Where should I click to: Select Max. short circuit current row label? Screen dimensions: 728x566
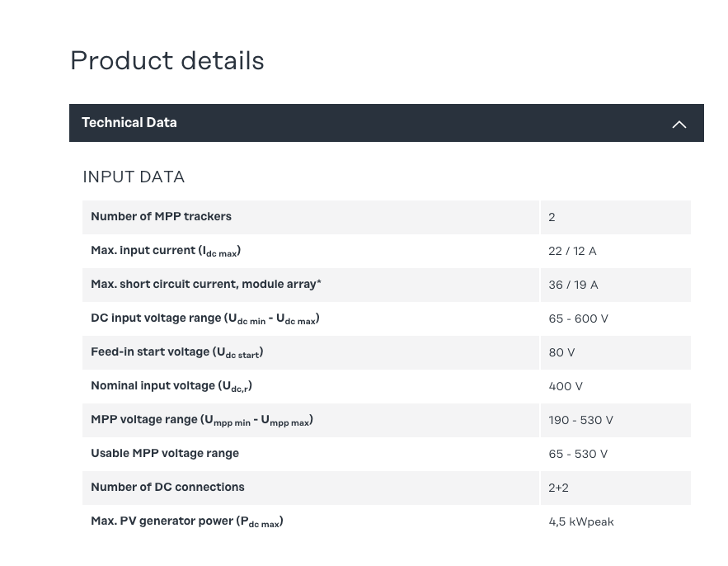coord(206,285)
